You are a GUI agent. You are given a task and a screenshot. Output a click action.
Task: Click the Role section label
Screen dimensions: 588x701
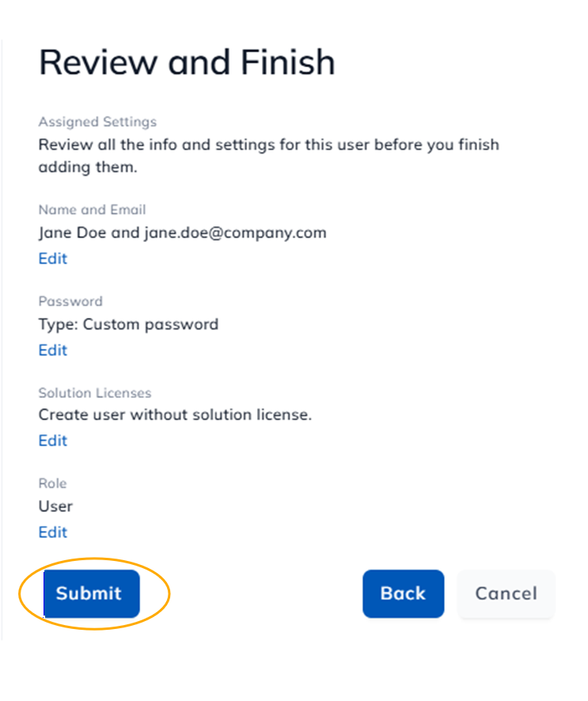pos(52,483)
